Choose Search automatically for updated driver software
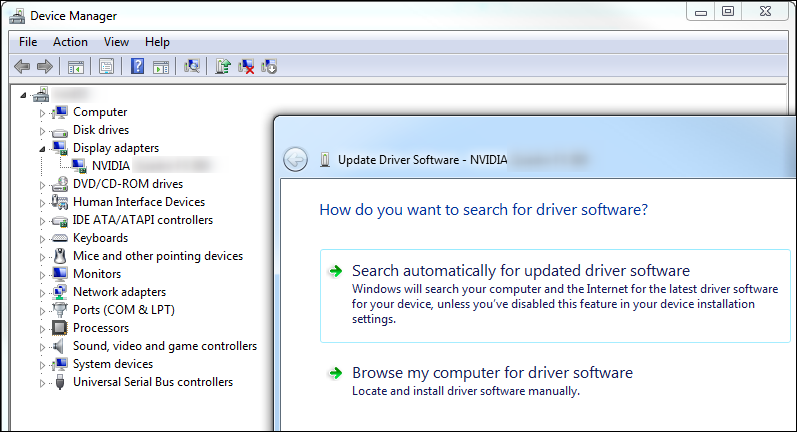This screenshot has height=432, width=797. click(x=555, y=296)
